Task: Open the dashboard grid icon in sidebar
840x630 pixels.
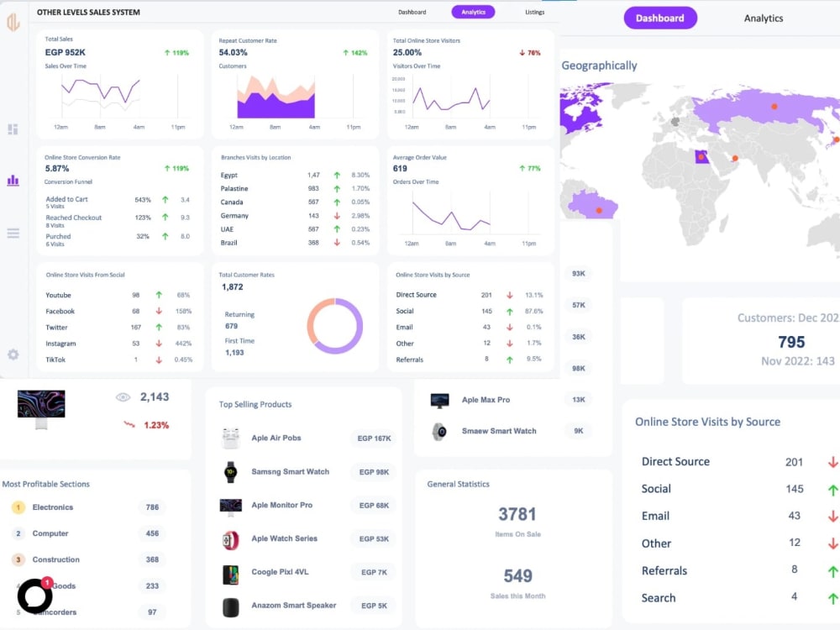Action: coord(13,129)
